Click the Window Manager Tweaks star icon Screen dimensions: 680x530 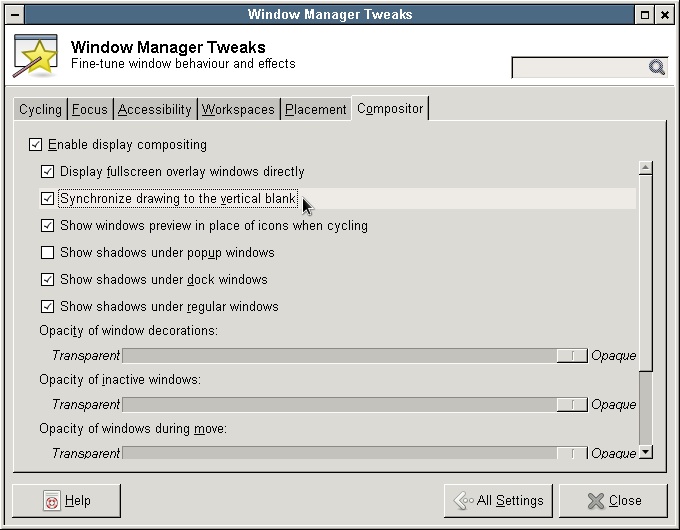pos(36,57)
